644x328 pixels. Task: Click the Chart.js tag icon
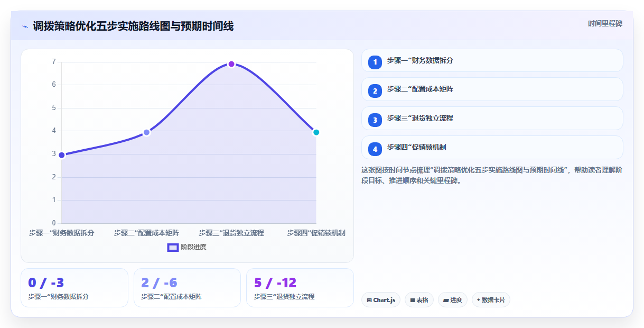(x=369, y=300)
